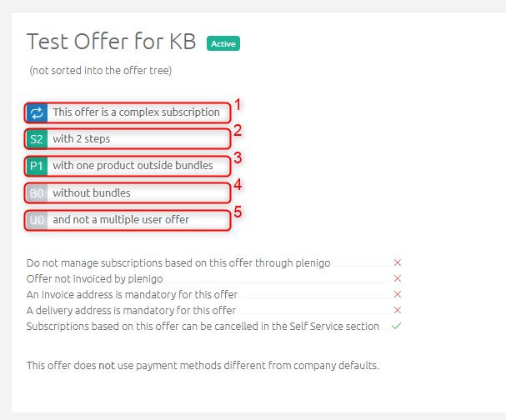The height and width of the screenshot is (420, 506).
Task: Select the 'without bundles' row
Action: (128, 193)
